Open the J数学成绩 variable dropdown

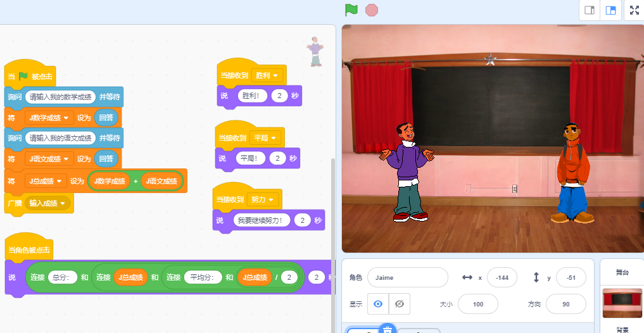pyautogui.click(x=49, y=118)
